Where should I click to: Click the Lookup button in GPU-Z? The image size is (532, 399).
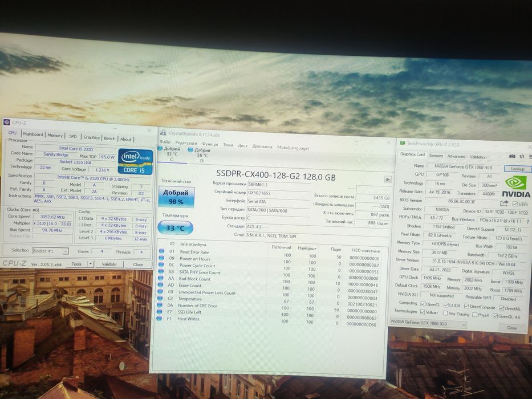517,169
